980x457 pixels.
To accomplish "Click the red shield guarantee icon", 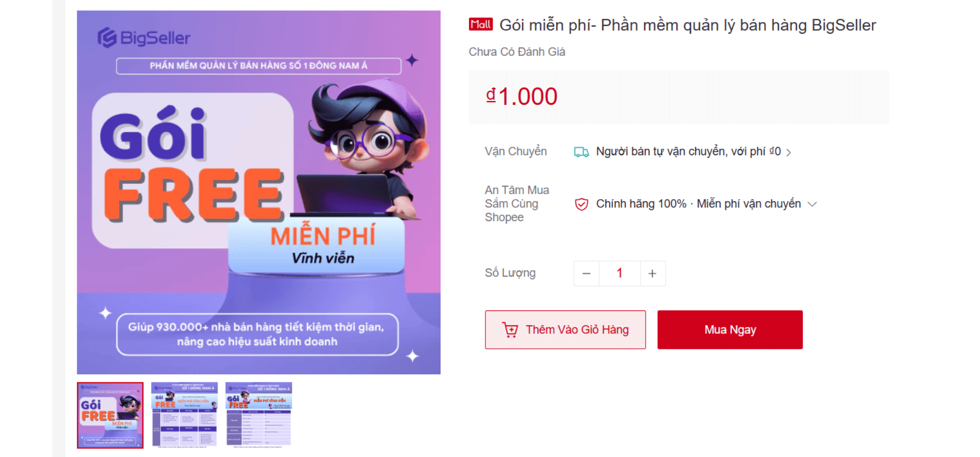I will pyautogui.click(x=581, y=204).
